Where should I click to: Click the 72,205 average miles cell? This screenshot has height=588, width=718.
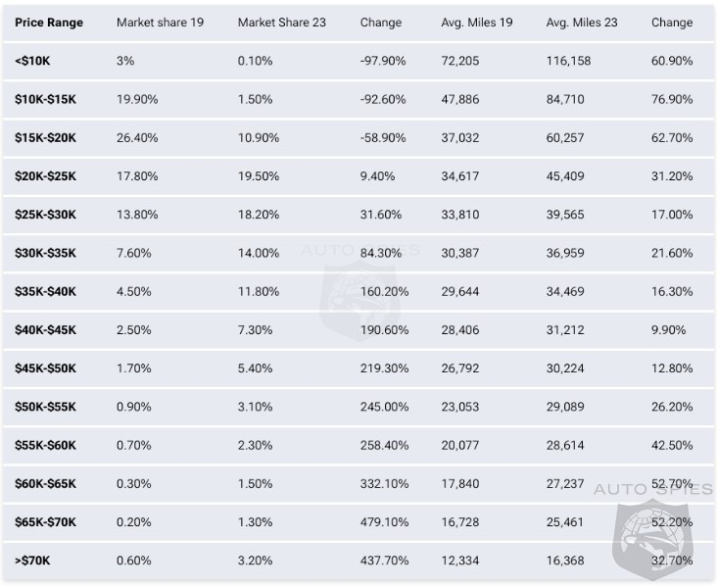click(460, 61)
